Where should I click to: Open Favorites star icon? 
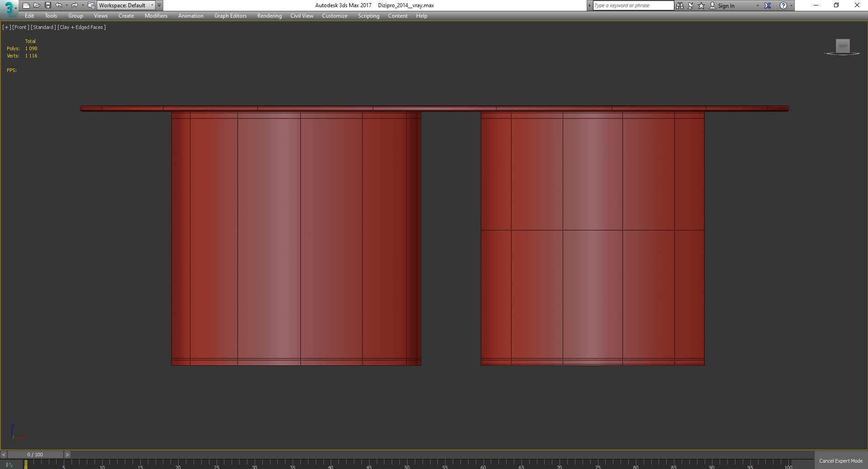point(702,5)
